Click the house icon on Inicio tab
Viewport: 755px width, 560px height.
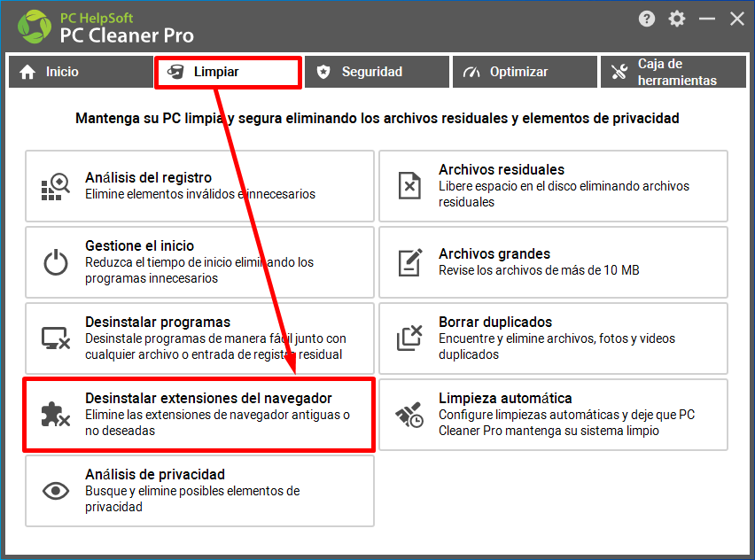pos(27,72)
